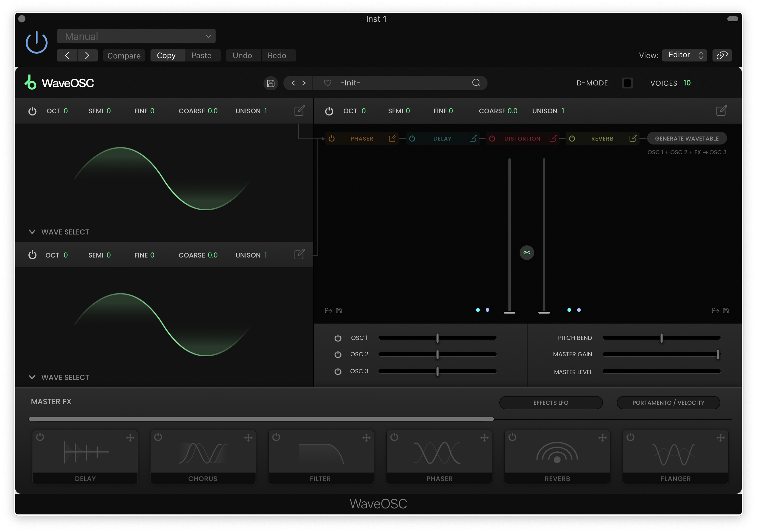
Task: Click the move handle on Chorus master FX
Action: (248, 438)
